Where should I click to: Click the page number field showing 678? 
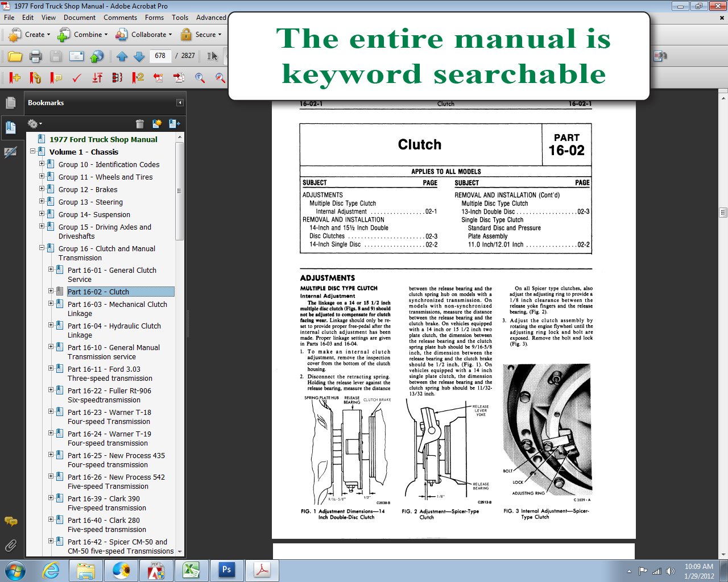(160, 56)
